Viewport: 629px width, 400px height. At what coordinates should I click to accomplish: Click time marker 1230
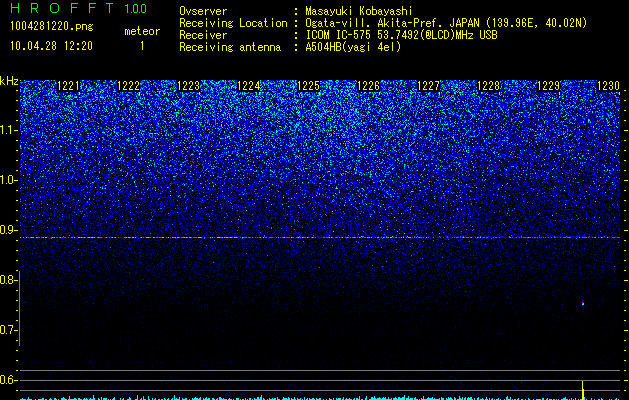(609, 86)
